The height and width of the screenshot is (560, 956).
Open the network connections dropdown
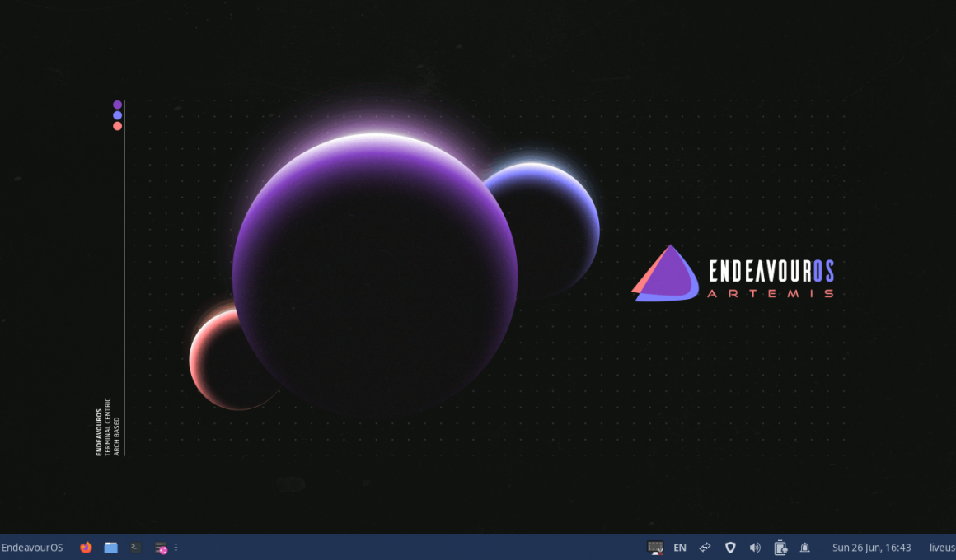[705, 547]
